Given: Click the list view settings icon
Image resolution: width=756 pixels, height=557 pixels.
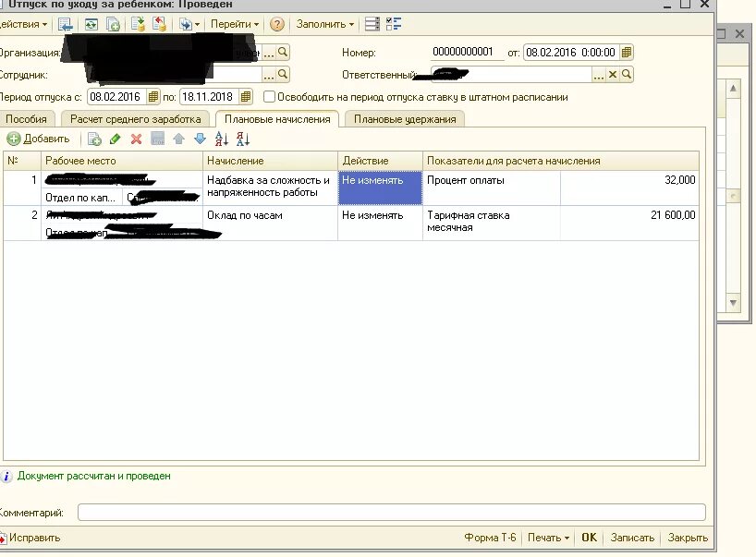Looking at the screenshot, I should click(372, 24).
